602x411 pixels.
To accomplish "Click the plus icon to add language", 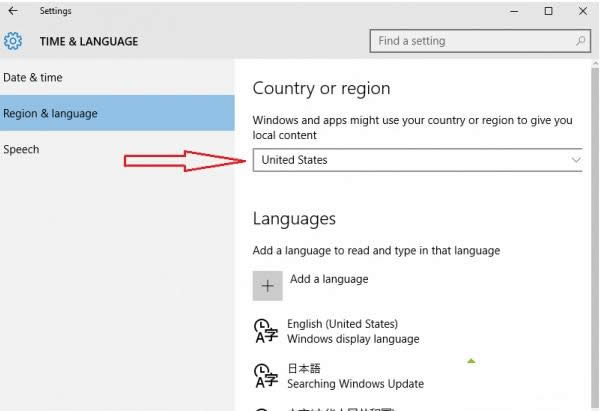I will (267, 285).
